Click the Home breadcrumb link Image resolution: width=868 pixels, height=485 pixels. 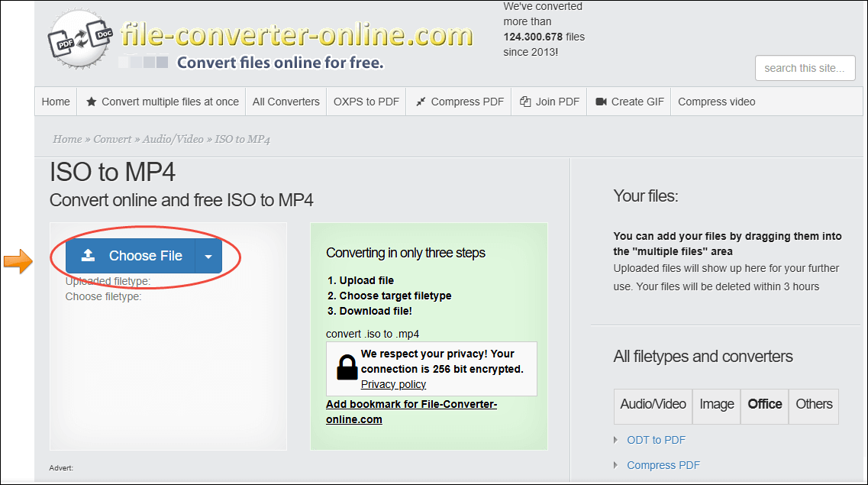(x=67, y=139)
